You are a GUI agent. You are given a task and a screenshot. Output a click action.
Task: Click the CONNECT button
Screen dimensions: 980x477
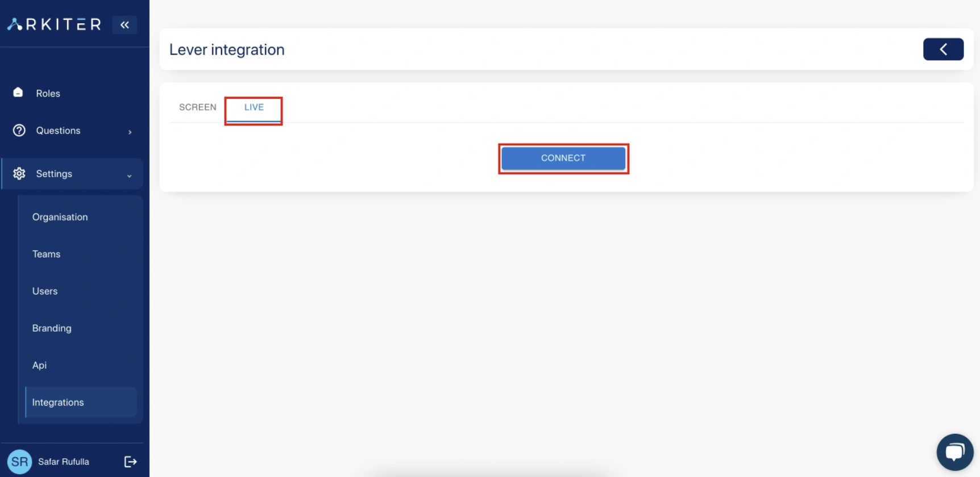[x=563, y=158]
